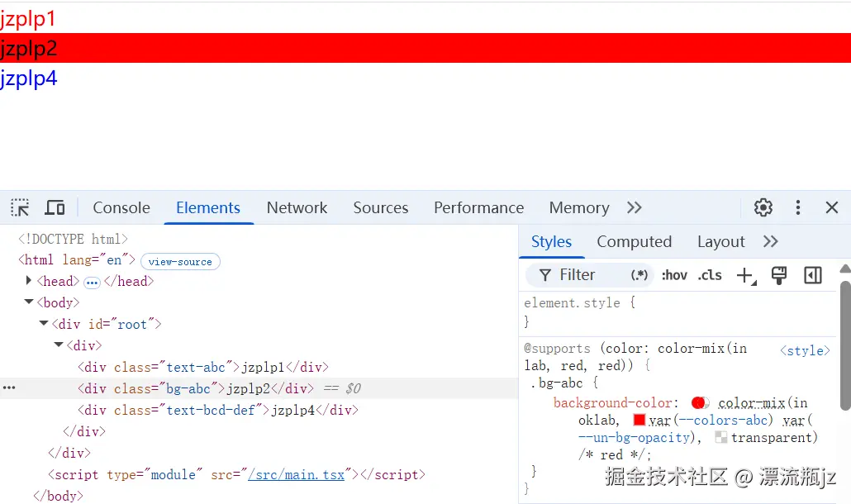Expand the head element node
The width and height of the screenshot is (851, 504).
click(29, 280)
